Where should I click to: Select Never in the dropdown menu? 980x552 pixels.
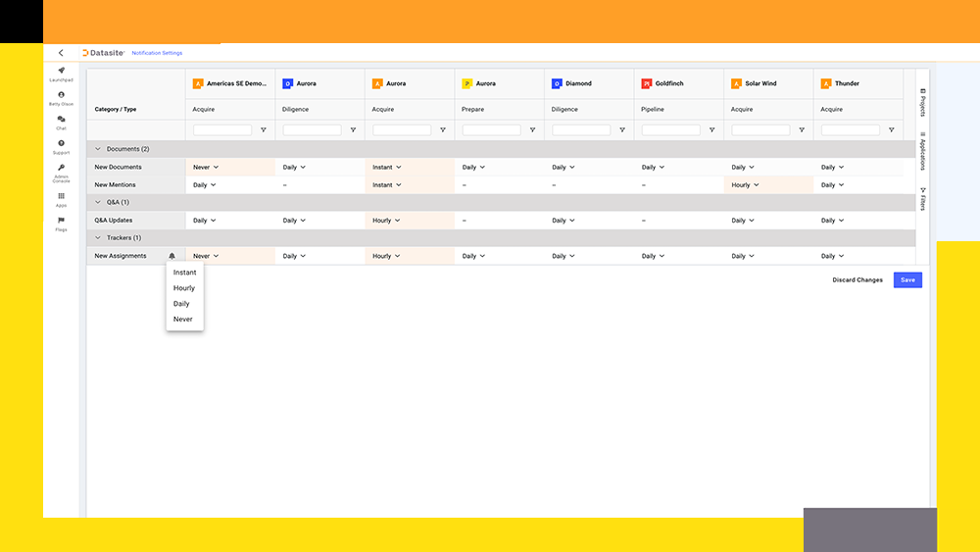(185, 320)
